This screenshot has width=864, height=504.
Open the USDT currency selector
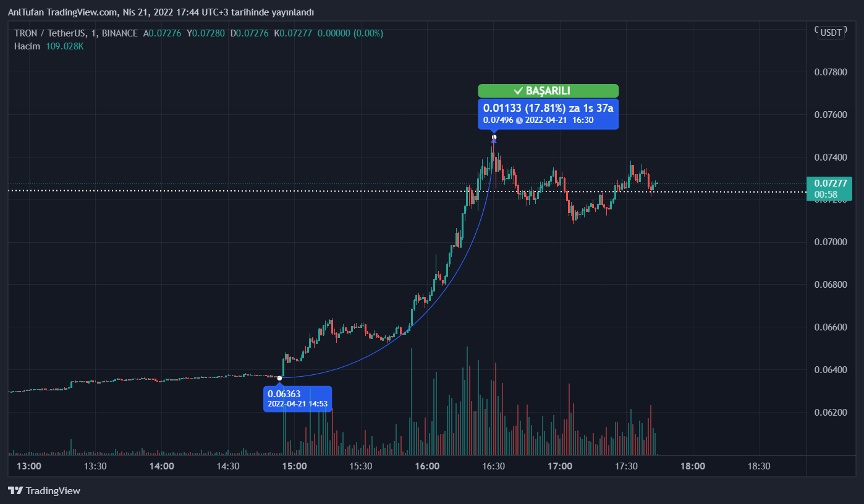tap(831, 33)
